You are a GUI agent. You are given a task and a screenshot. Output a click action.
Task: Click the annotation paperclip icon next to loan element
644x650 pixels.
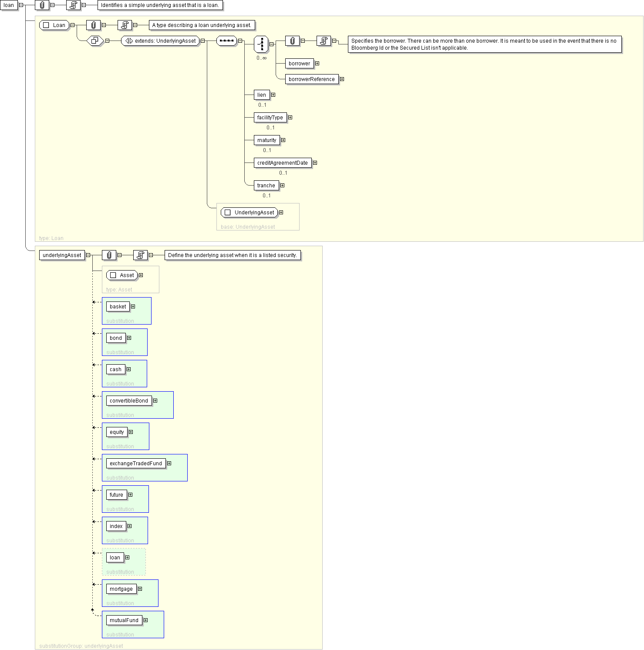click(x=42, y=5)
